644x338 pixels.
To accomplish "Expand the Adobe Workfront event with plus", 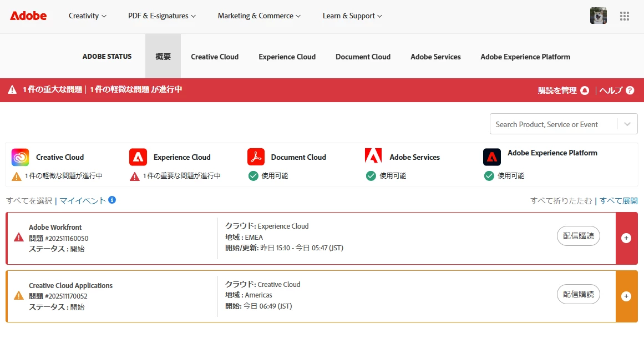I will [x=626, y=238].
